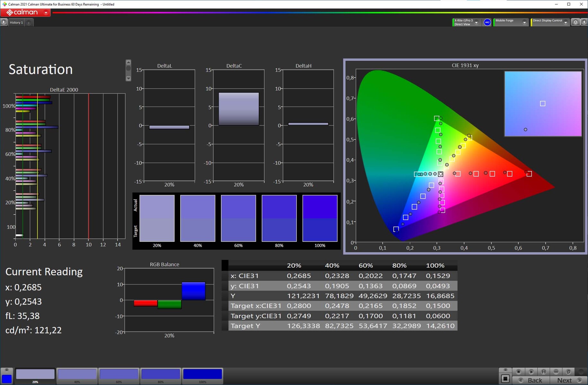Switch to the History 1 tab
The height and width of the screenshot is (385, 588).
[x=16, y=22]
